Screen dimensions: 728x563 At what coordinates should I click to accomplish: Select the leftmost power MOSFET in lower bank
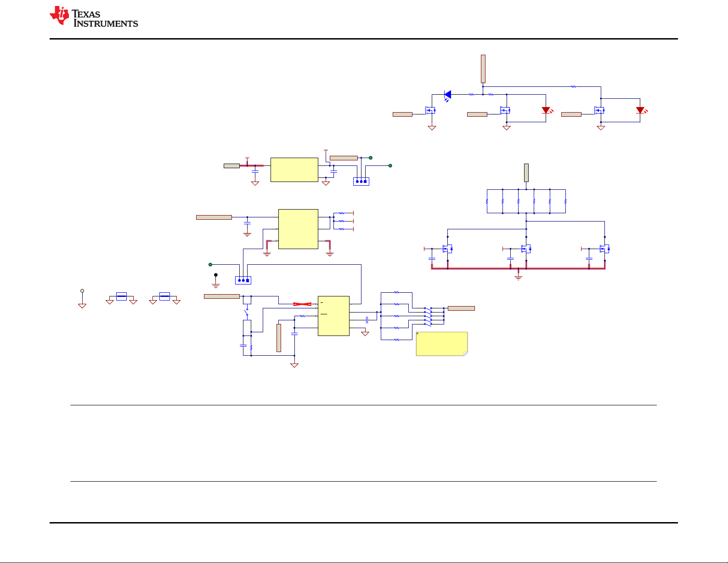click(x=447, y=249)
